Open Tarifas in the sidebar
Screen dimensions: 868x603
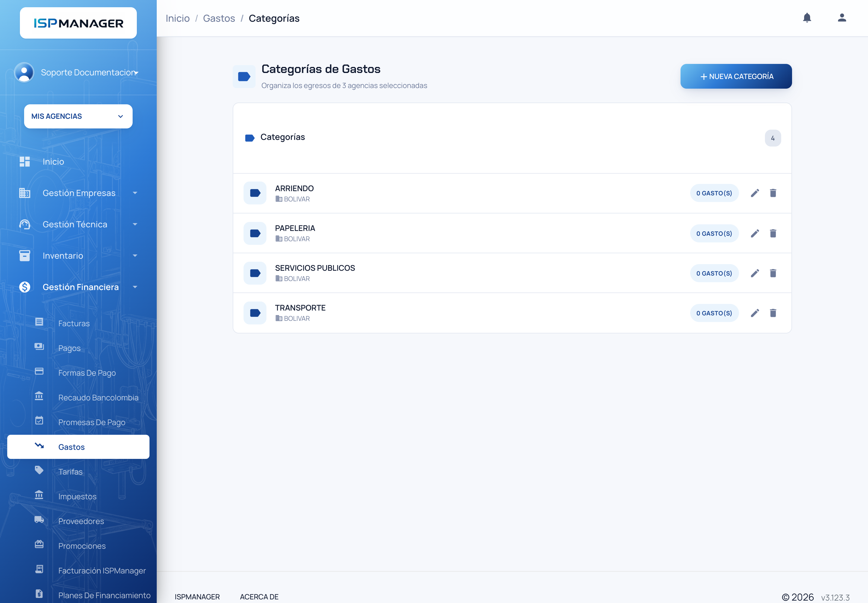(78, 472)
